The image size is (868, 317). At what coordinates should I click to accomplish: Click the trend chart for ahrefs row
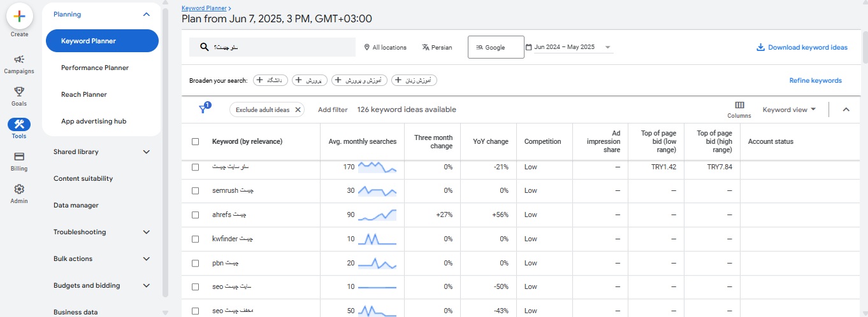(377, 215)
